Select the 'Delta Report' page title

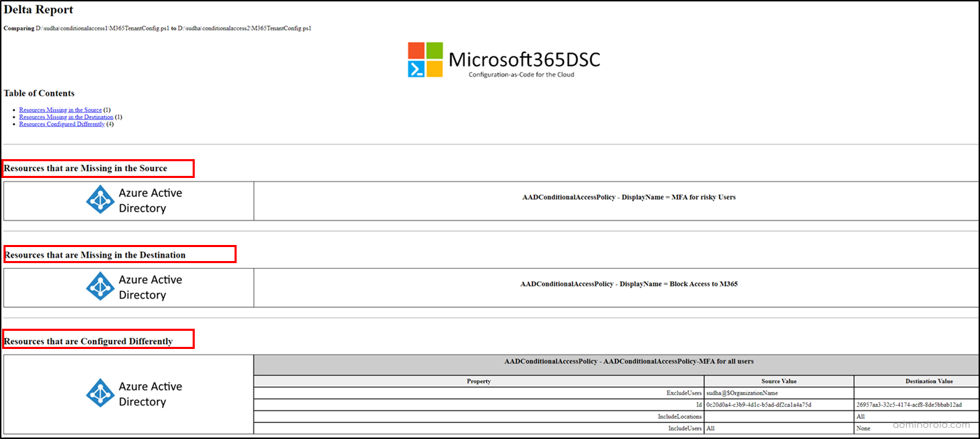[38, 9]
